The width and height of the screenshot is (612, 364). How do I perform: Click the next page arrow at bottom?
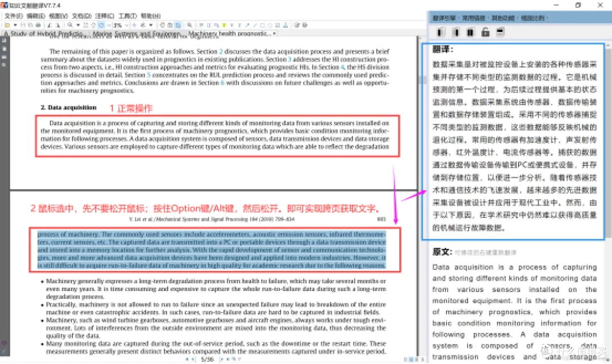(x=222, y=359)
